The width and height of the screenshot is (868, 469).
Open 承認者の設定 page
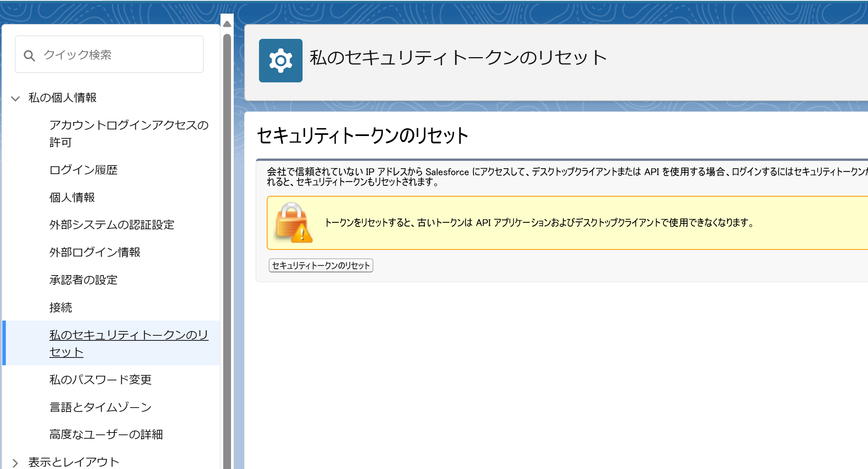coord(83,280)
